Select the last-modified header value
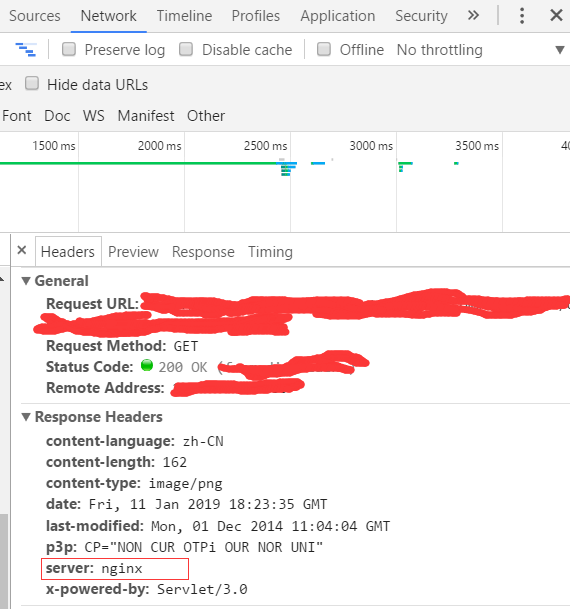The height and width of the screenshot is (609, 570). point(271,526)
